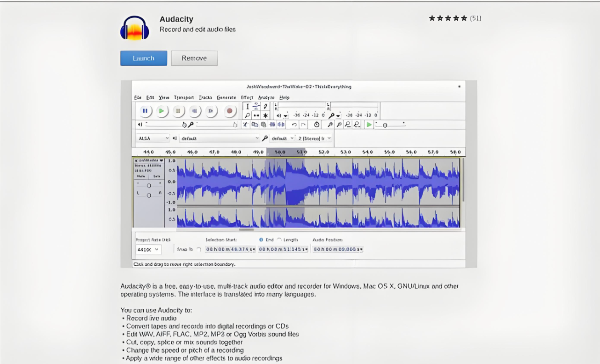Click the track gain slider knob

pos(149,186)
